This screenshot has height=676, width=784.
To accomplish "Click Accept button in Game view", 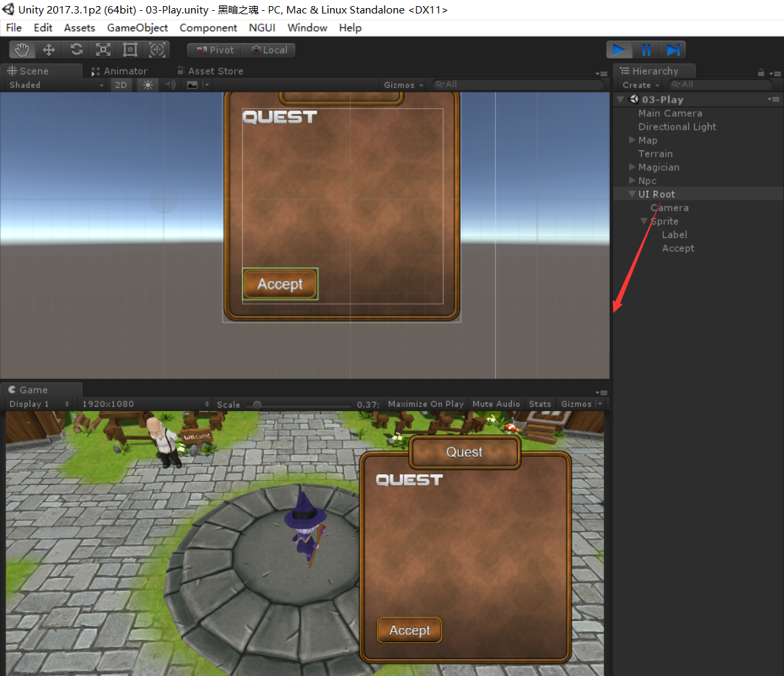I will coord(410,631).
